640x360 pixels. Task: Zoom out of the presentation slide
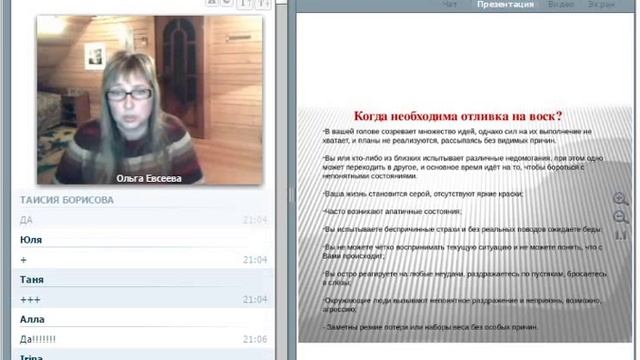coord(620,217)
